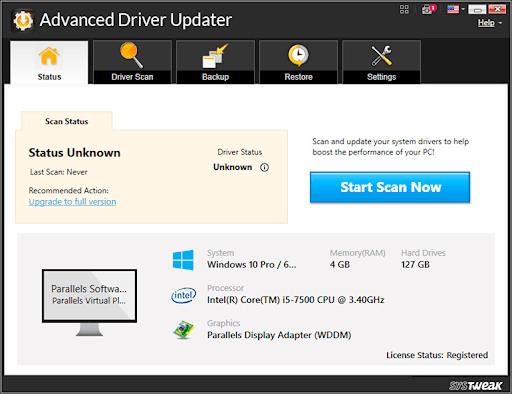Open the Backup tab
The image size is (512, 394).
tap(215, 62)
